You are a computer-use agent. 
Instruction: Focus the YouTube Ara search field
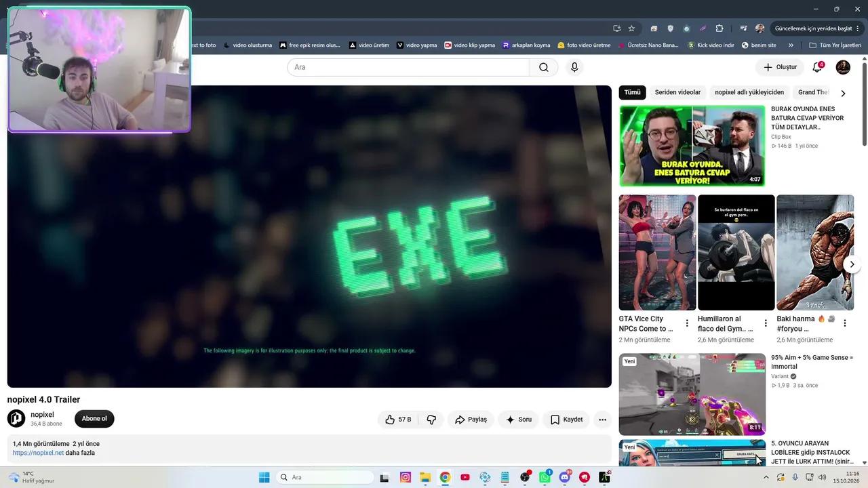pos(408,67)
